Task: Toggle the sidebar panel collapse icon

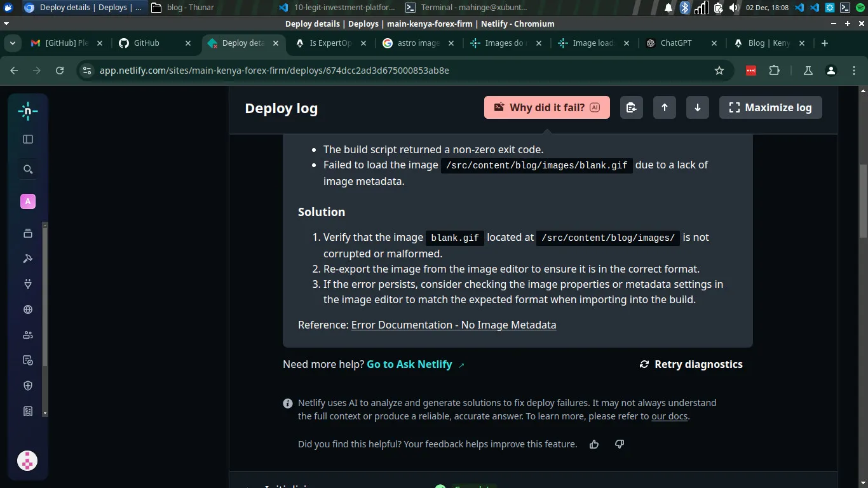Action: 27,139
